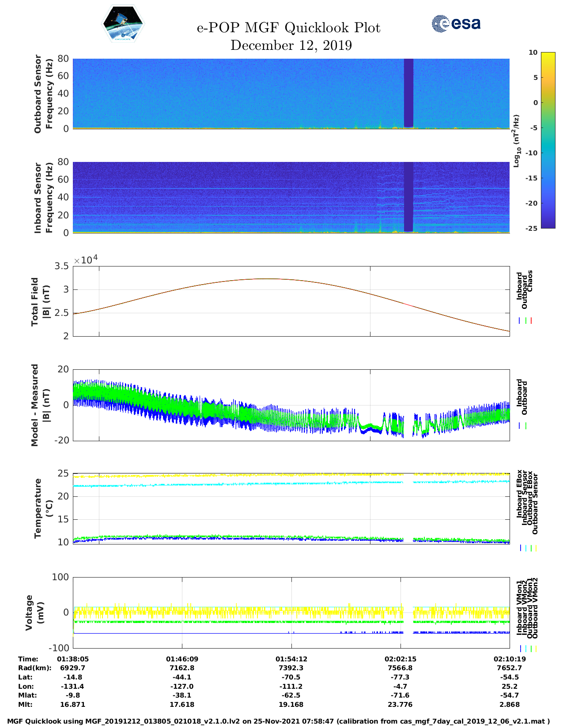
Task: Click the 'Temperature (°C)' axis label
Action: 43,508
